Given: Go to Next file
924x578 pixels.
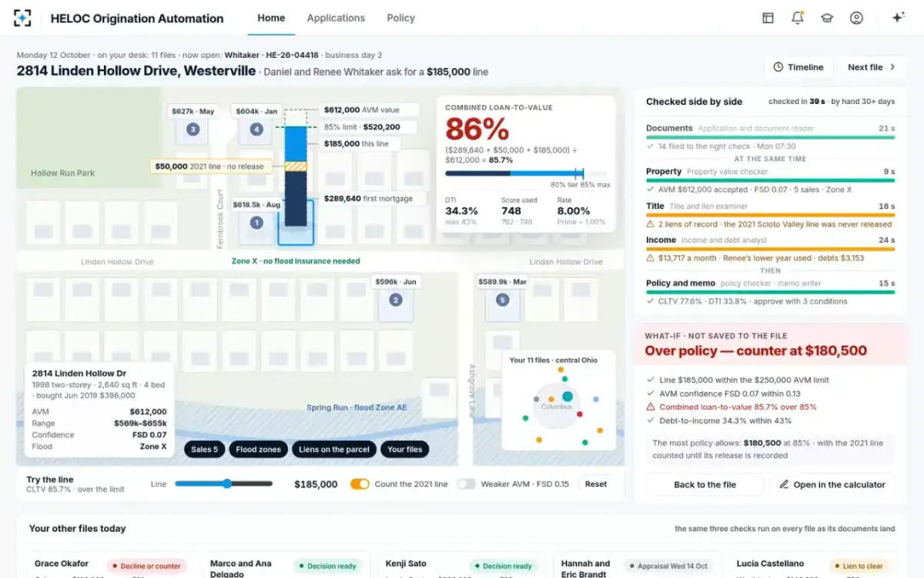Looking at the screenshot, I should tap(872, 67).
